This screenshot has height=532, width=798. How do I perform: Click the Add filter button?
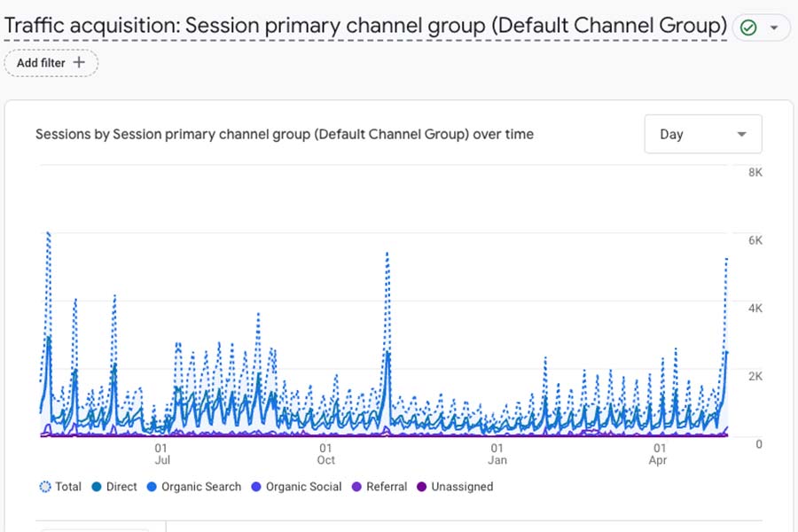51,63
